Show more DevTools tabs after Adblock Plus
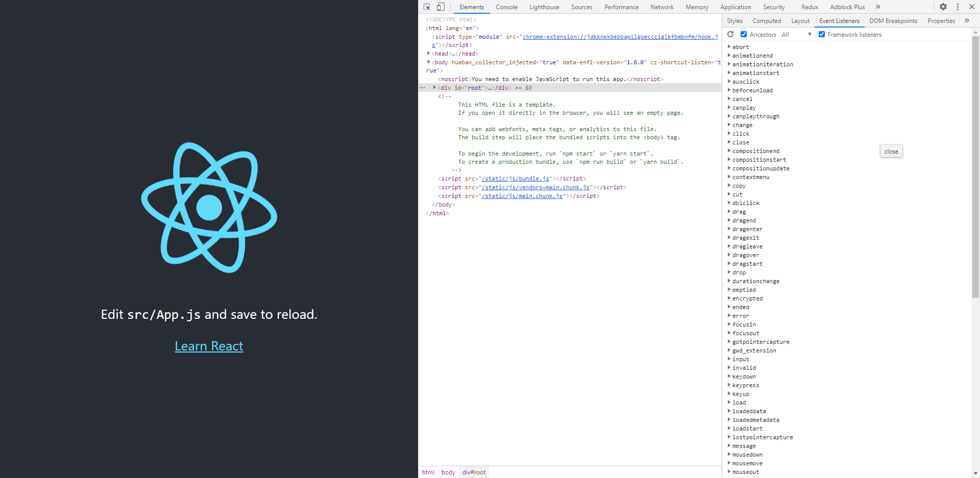The image size is (980, 478). [878, 7]
